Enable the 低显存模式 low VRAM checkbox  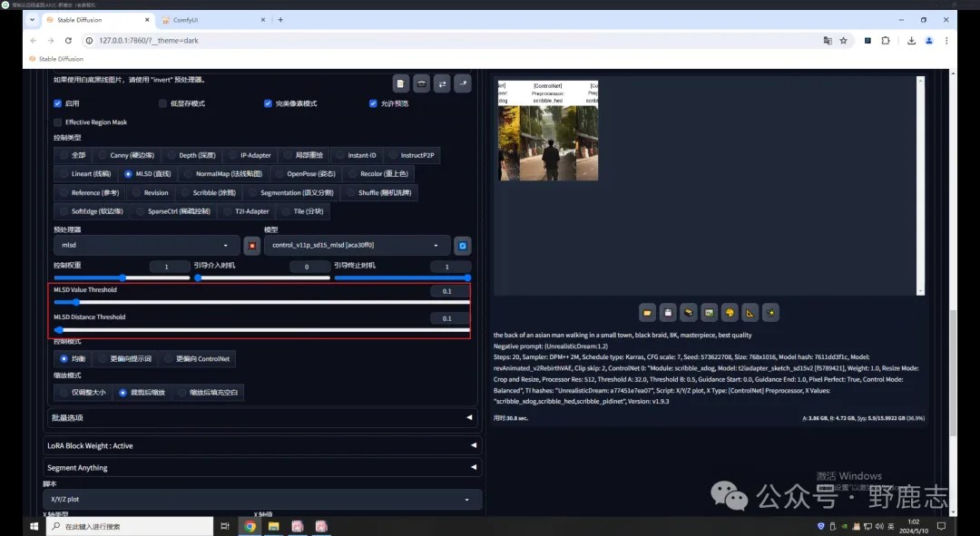162,103
